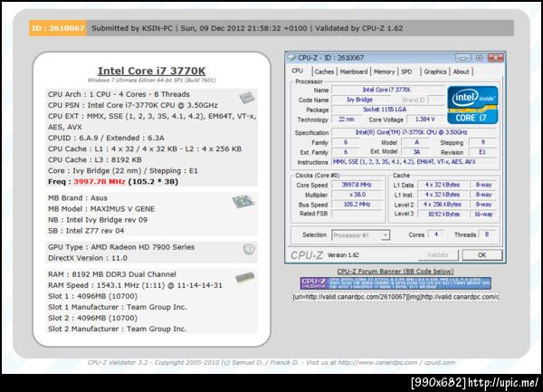Click the ID : 2610067 orange badge
This screenshot has width=543, height=392.
point(58,28)
